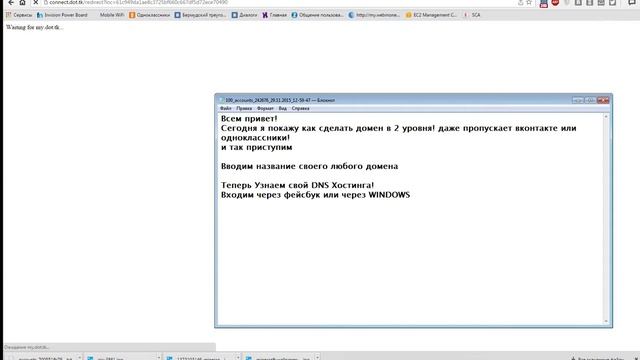
Task: Click the line 'Вводим название своего любого домена'
Action: pyautogui.click(x=309, y=167)
